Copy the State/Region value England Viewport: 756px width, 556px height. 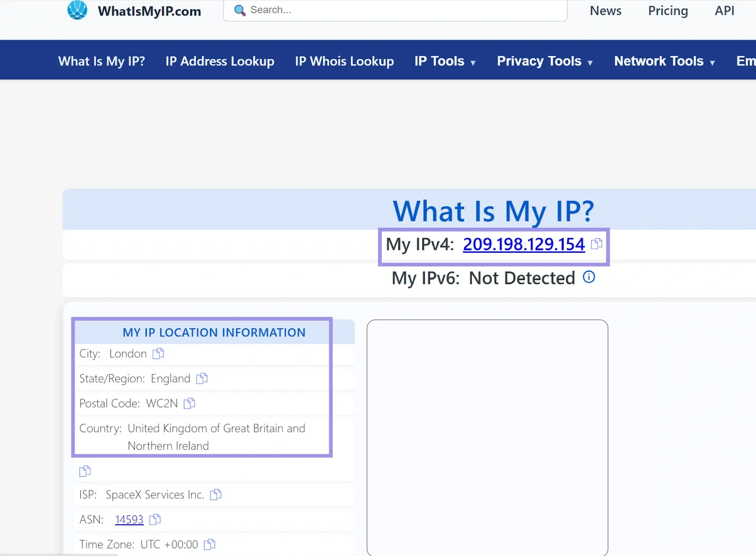(202, 378)
